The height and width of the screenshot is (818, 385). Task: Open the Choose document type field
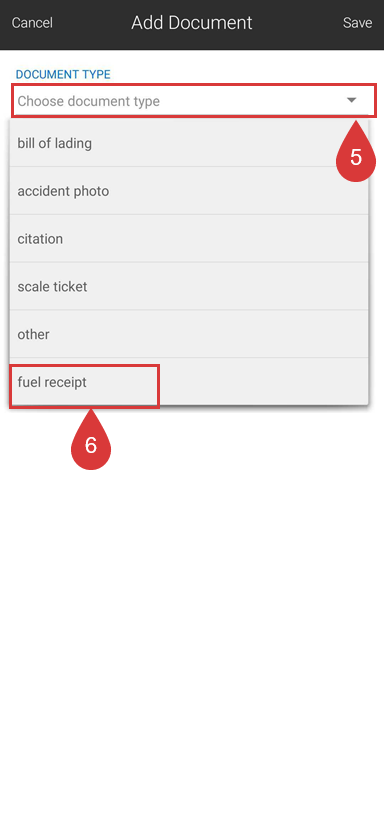click(193, 100)
